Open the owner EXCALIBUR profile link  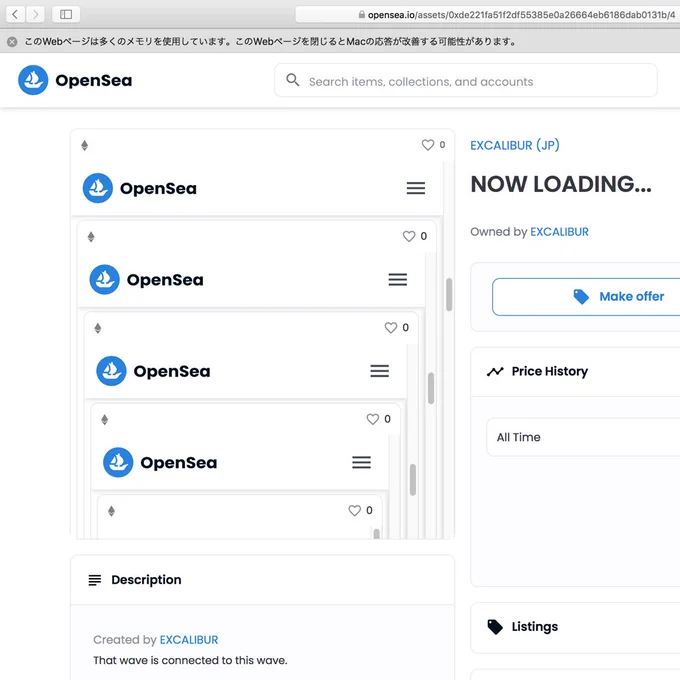(559, 232)
